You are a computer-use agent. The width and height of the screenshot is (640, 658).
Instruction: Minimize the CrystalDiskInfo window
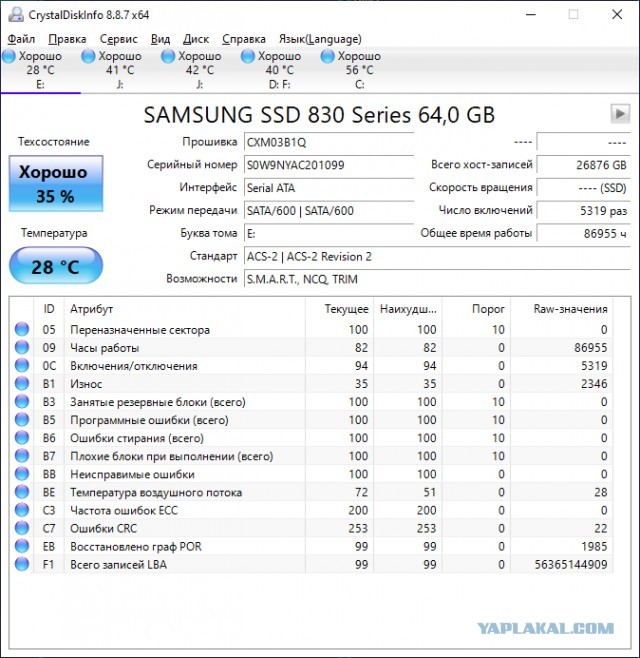(531, 15)
